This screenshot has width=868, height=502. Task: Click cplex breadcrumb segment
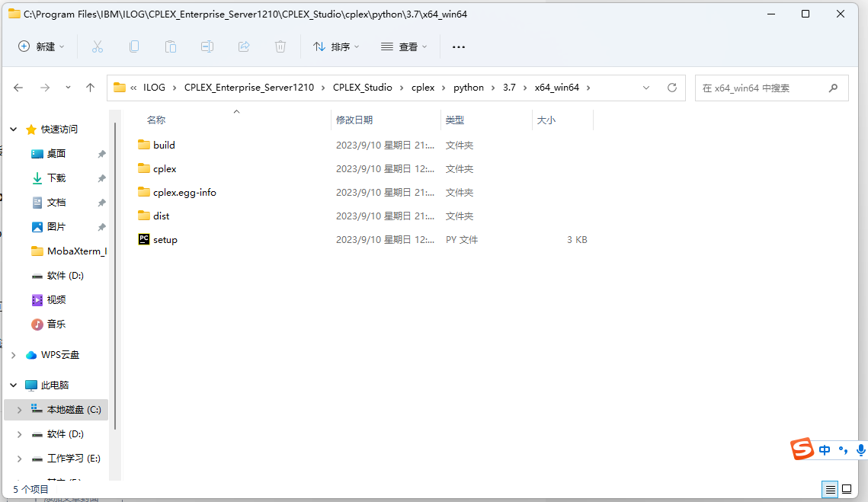tap(423, 88)
